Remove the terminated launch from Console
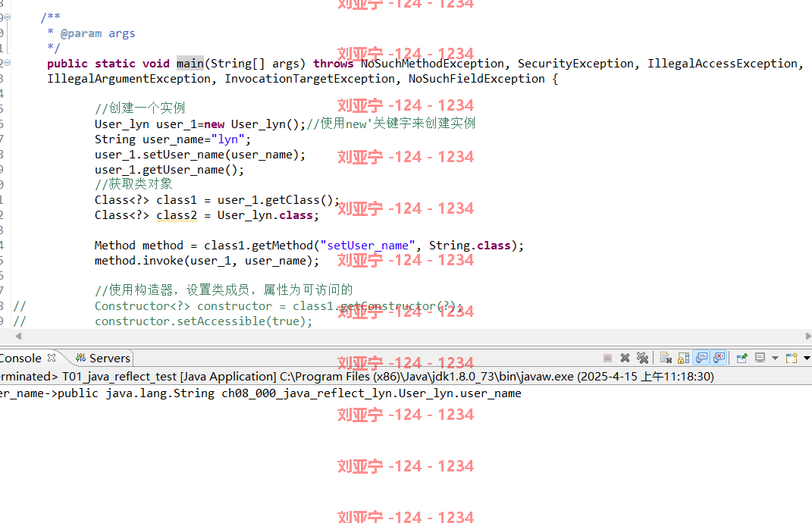Viewport: 812px width, 523px height. coord(625,358)
